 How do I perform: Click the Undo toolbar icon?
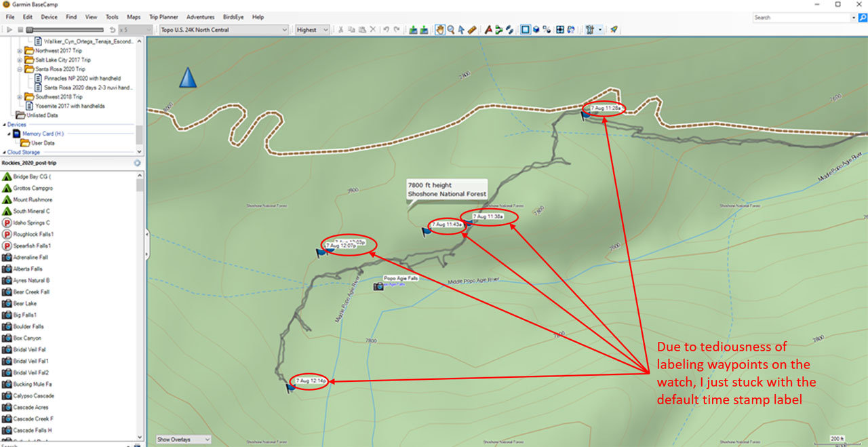click(386, 30)
